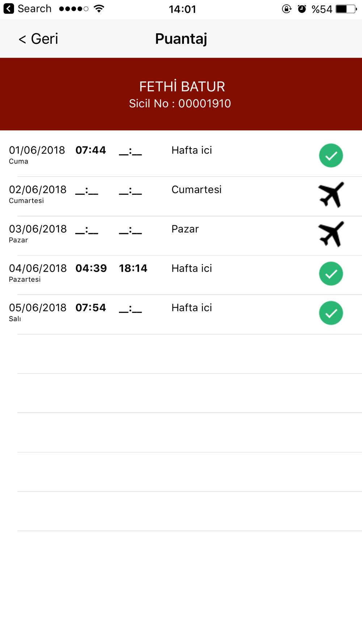This screenshot has height=644, width=362.
Task: Tap the Sicil No 00001910 text
Action: [180, 104]
